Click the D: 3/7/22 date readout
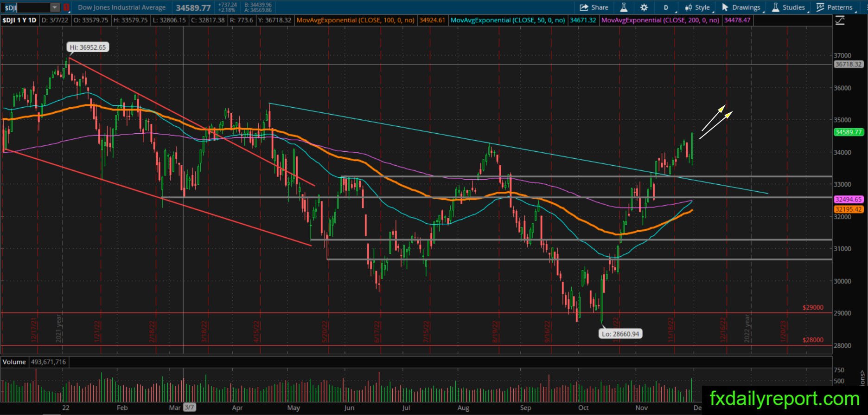This screenshot has width=868, height=415. [x=55, y=20]
